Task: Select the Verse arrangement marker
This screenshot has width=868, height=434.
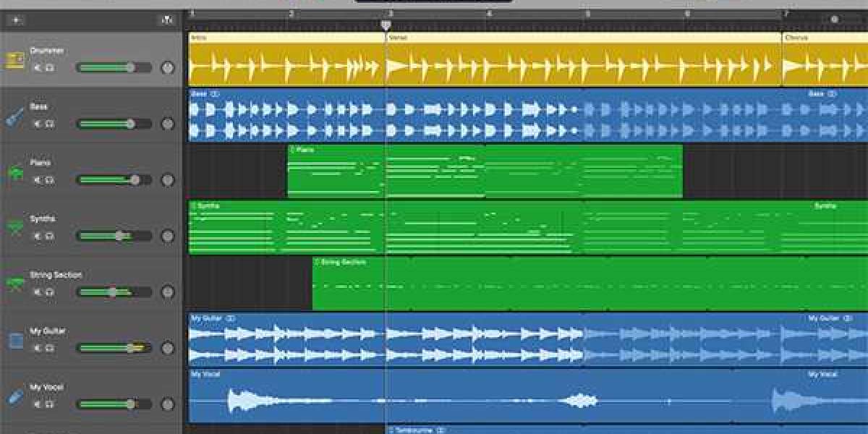Action: (583, 37)
